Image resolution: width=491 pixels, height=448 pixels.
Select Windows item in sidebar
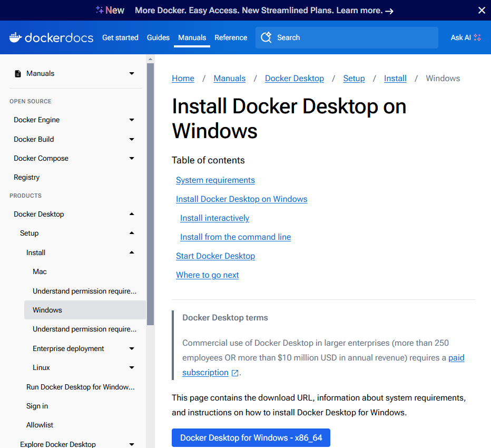[85, 310]
